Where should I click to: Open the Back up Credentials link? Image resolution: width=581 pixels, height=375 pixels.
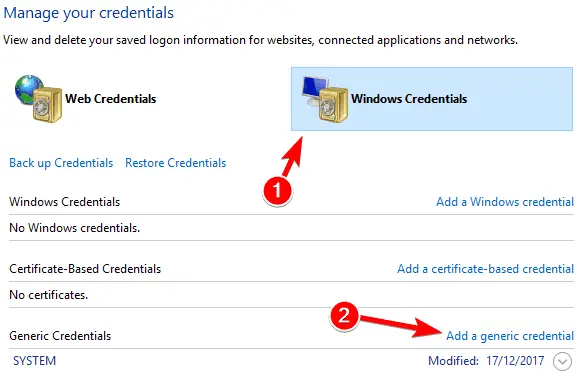tap(61, 163)
